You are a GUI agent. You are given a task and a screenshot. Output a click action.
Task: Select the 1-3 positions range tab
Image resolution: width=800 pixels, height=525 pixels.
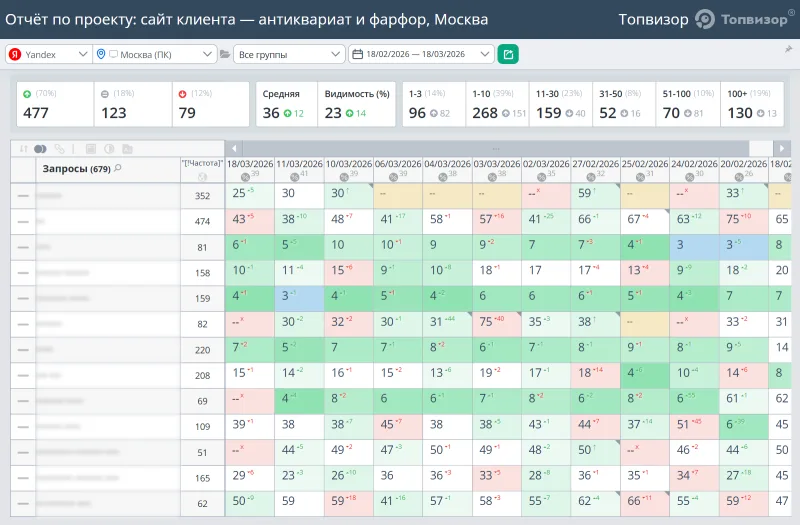point(434,104)
